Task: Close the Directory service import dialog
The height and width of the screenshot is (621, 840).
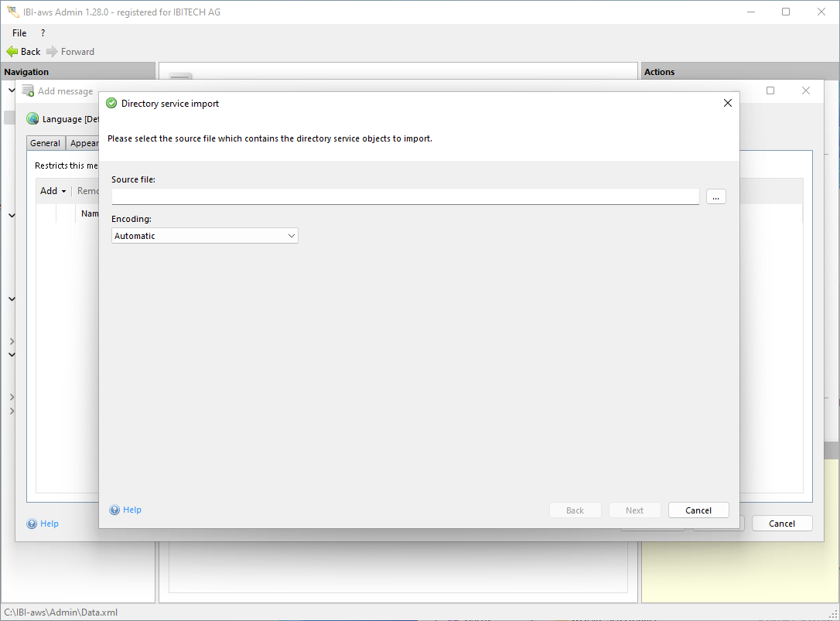Action: click(x=727, y=103)
